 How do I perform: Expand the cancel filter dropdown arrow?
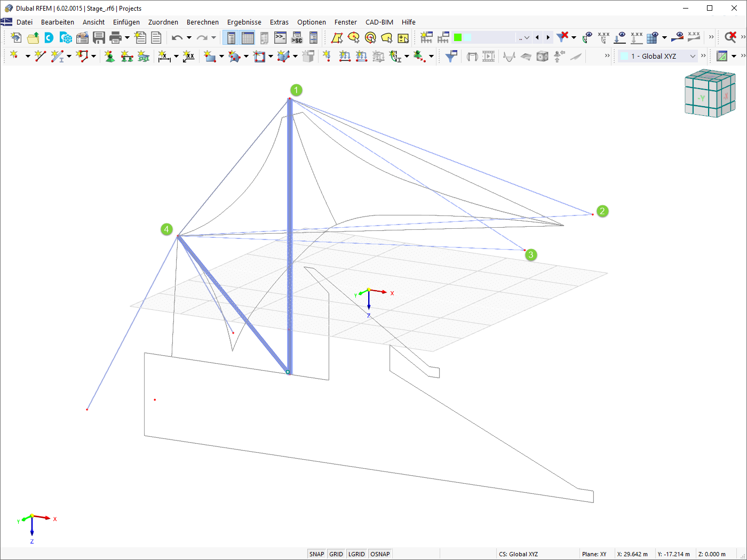574,37
